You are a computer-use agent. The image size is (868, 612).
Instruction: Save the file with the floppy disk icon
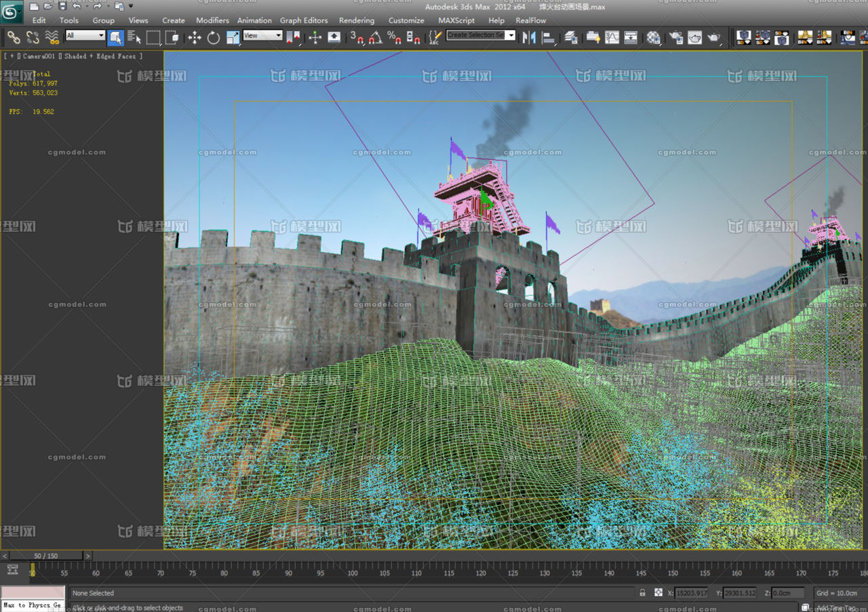[62, 6]
